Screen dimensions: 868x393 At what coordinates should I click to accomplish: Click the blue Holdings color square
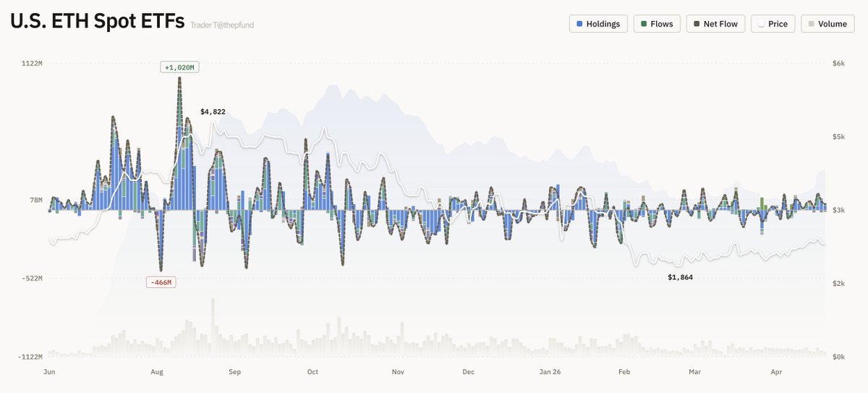(x=580, y=24)
